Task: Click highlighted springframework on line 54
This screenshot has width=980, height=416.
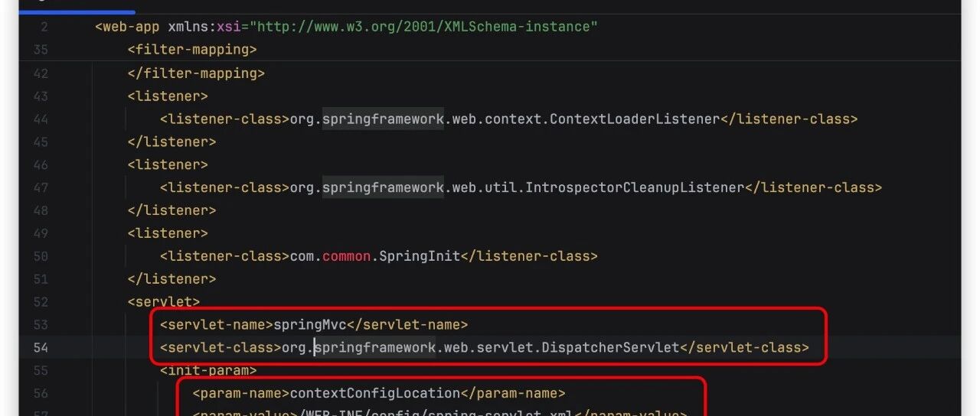Action: tap(375, 348)
